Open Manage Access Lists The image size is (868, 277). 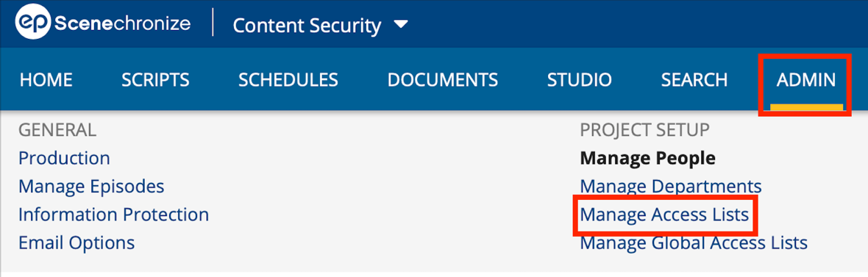click(x=664, y=215)
